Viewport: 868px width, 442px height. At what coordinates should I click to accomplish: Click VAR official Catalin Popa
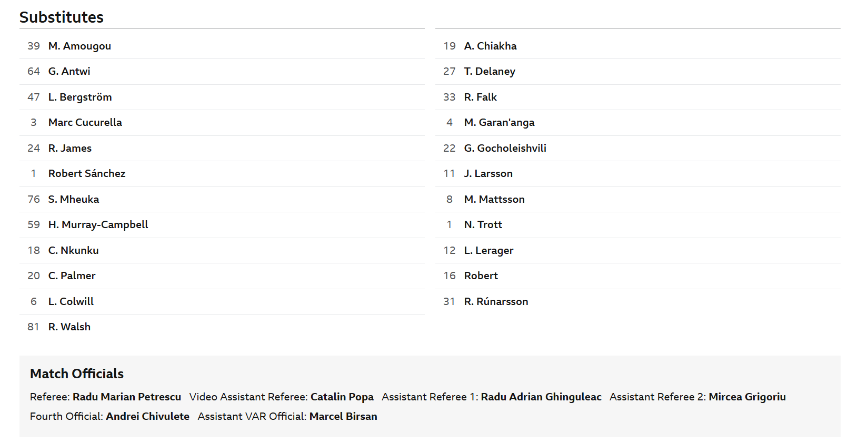pos(342,397)
